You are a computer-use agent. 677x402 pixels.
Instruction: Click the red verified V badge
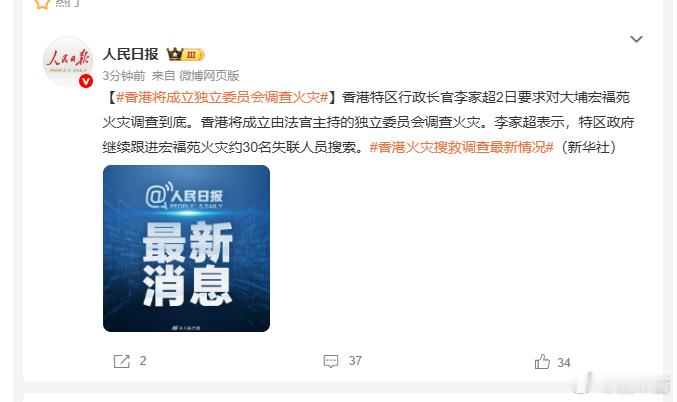[86, 81]
